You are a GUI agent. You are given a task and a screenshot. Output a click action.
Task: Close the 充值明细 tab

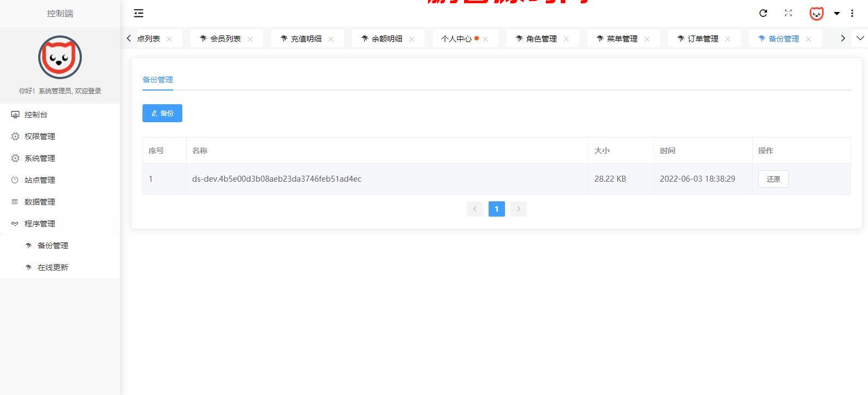coord(331,39)
